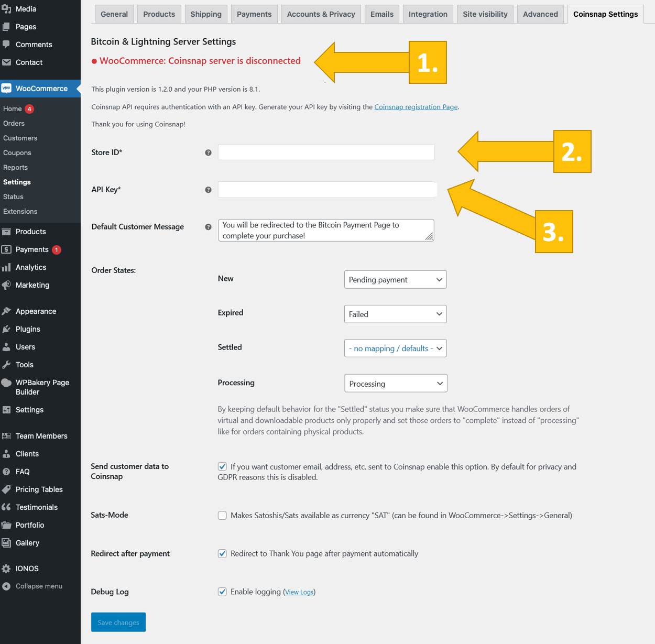Click the WooCommerce logo icon
The width and height of the screenshot is (655, 644).
6,89
